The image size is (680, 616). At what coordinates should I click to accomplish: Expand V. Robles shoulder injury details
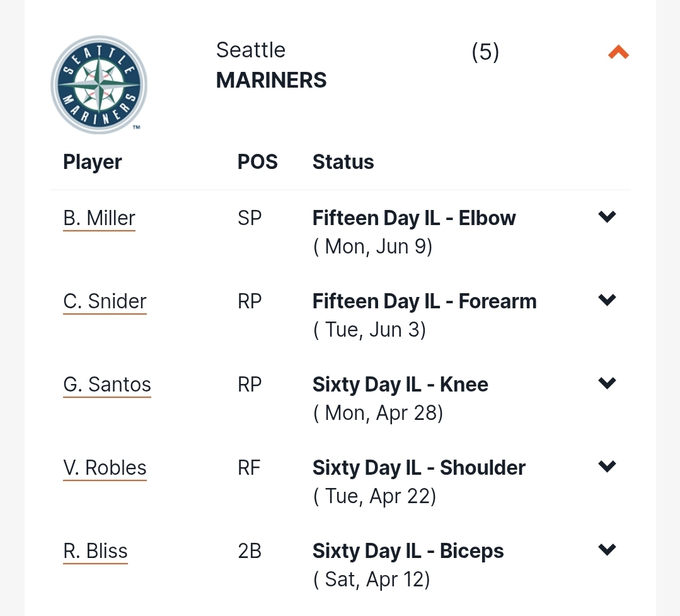[x=607, y=466]
